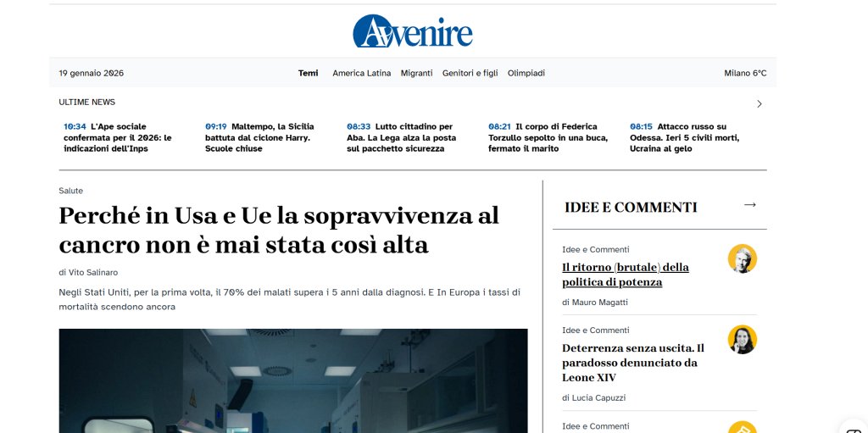Open the Migranti topic
Screen dimensions: 868x433
pyautogui.click(x=416, y=73)
